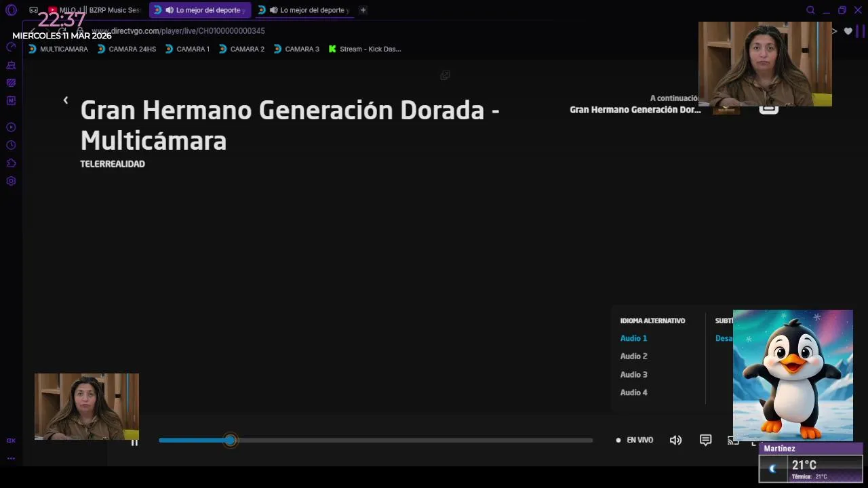Screen dimensions: 868x488
Task: Open the CAMARA 1 bookmark
Action: click(x=187, y=49)
